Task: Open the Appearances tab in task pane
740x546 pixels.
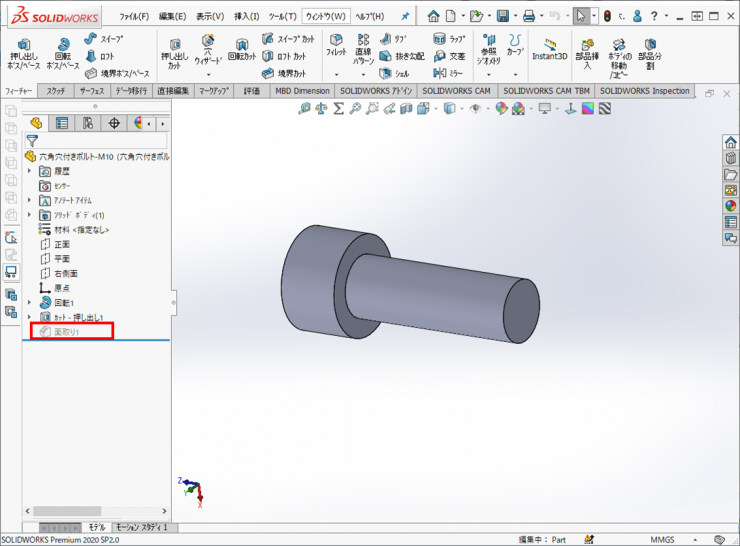Action: pos(730,205)
